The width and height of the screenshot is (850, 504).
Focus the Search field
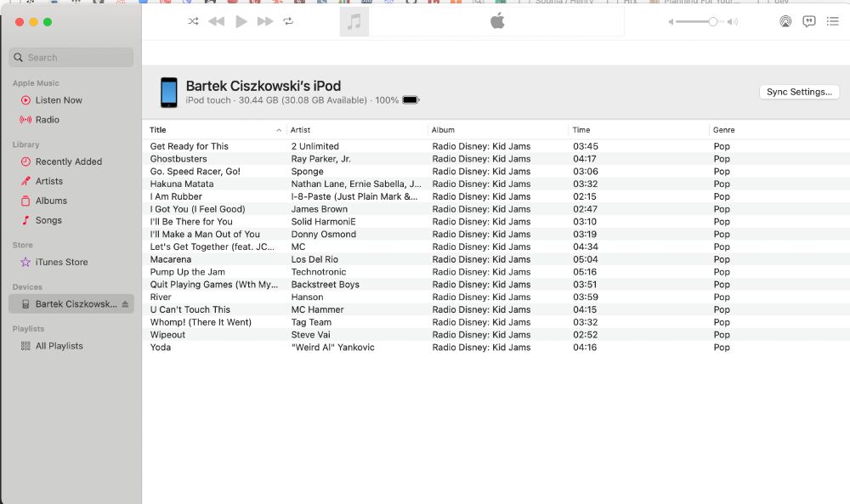(71, 58)
